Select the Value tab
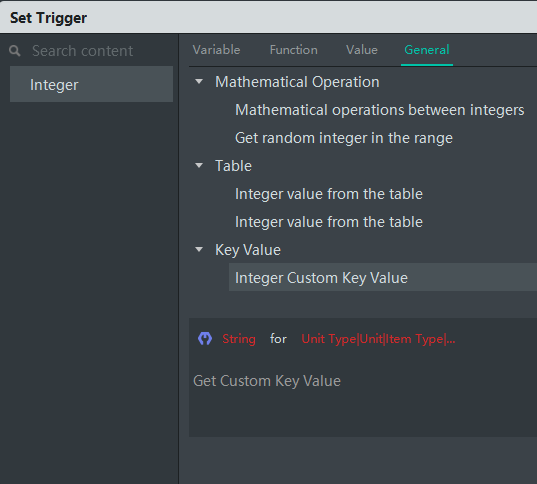Viewport: 537px width, 484px height. coord(362,50)
